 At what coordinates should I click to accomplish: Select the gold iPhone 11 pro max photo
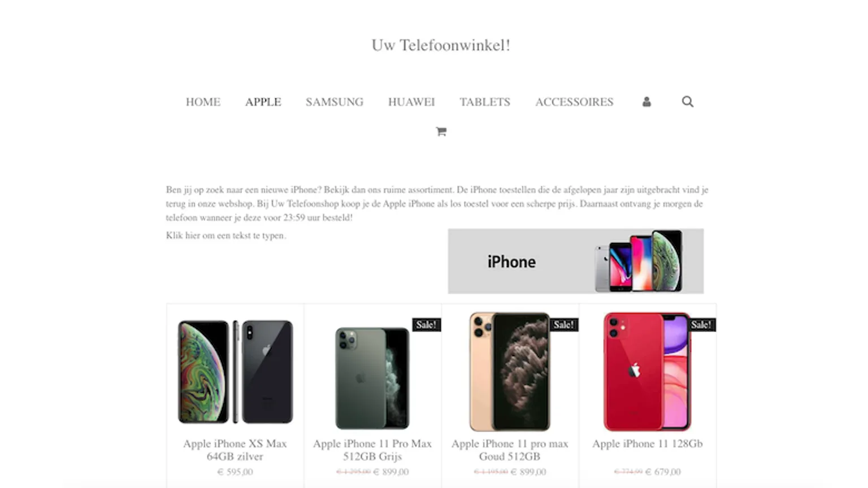pos(510,372)
